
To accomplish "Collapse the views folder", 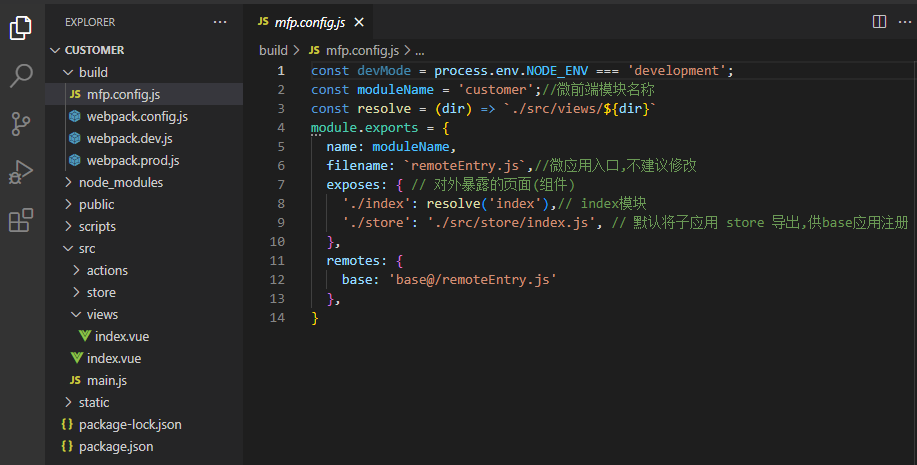I will click(x=101, y=314).
